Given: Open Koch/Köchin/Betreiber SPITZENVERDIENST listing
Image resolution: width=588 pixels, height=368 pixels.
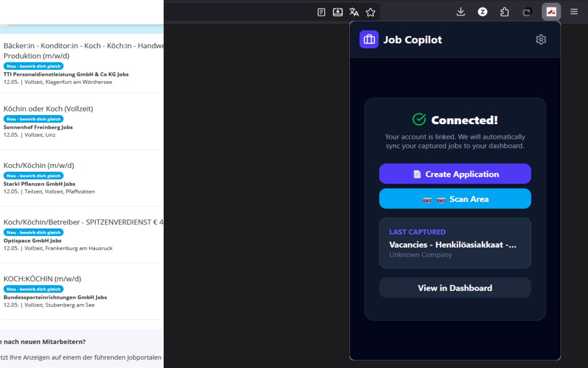Looking at the screenshot, I should click(x=84, y=222).
